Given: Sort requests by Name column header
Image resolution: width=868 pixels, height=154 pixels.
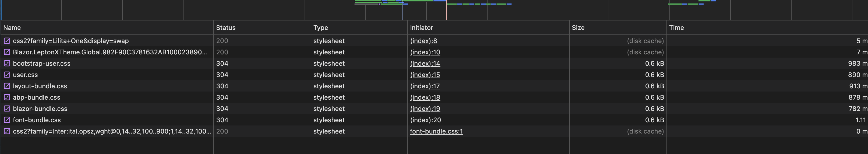Looking at the screenshot, I should [x=12, y=28].
